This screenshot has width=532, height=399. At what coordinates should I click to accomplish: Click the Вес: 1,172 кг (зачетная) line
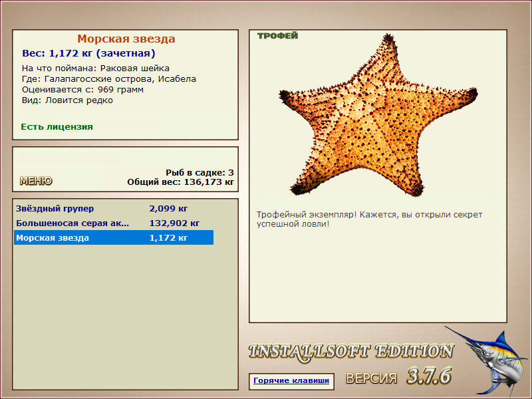pyautogui.click(x=88, y=53)
